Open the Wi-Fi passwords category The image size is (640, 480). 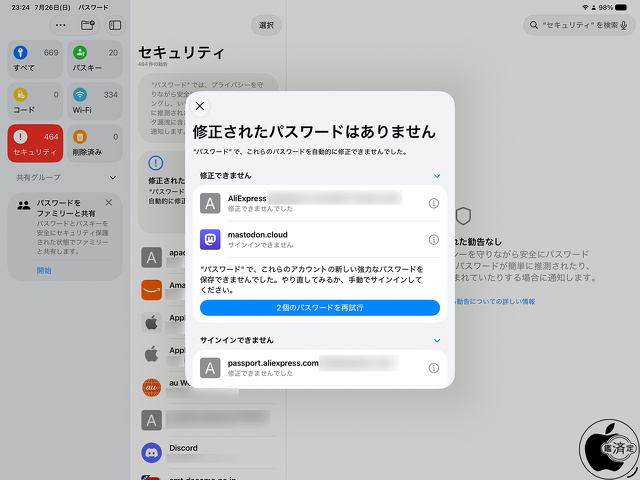coord(95,101)
